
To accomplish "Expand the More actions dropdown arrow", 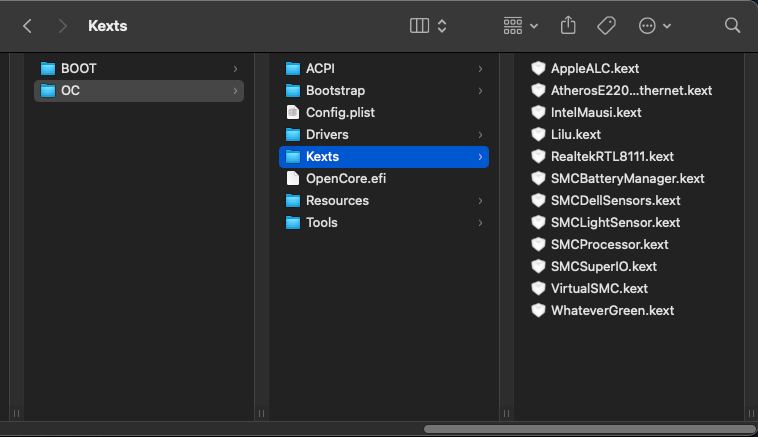I will coord(667,26).
